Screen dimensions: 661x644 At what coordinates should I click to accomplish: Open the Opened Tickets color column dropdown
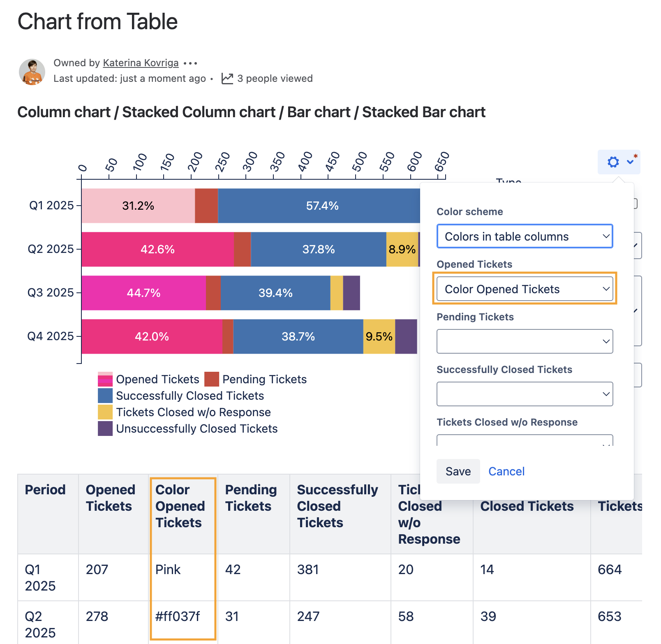[x=525, y=289]
